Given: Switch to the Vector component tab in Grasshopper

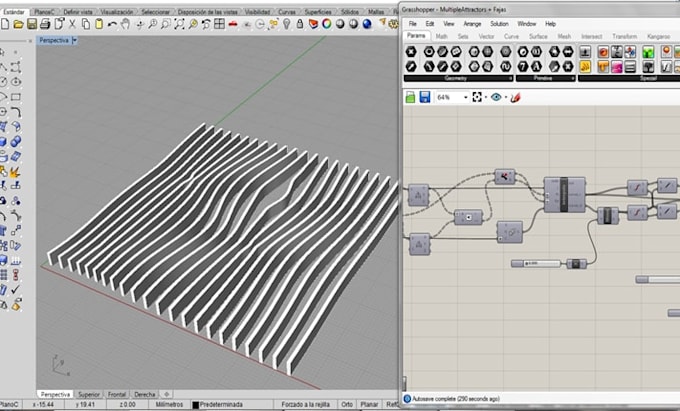Looking at the screenshot, I should 486,36.
